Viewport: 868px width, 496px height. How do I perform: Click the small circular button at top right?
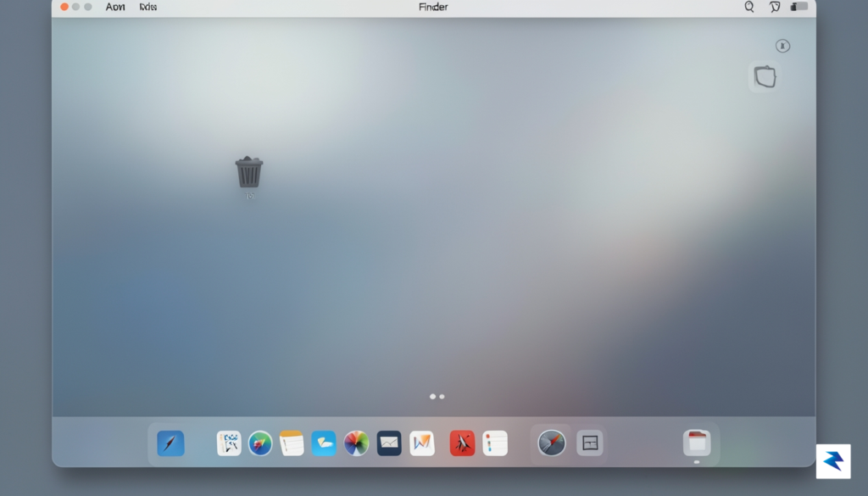(782, 46)
